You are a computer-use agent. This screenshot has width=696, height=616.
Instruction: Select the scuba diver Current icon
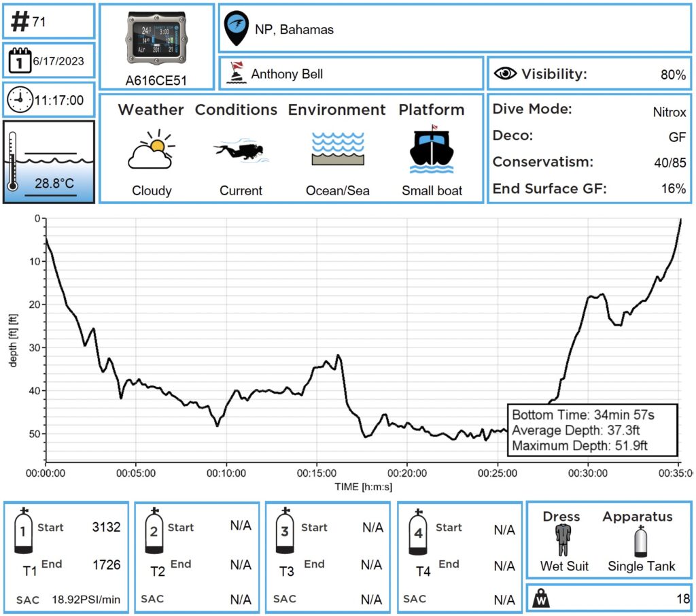(241, 151)
